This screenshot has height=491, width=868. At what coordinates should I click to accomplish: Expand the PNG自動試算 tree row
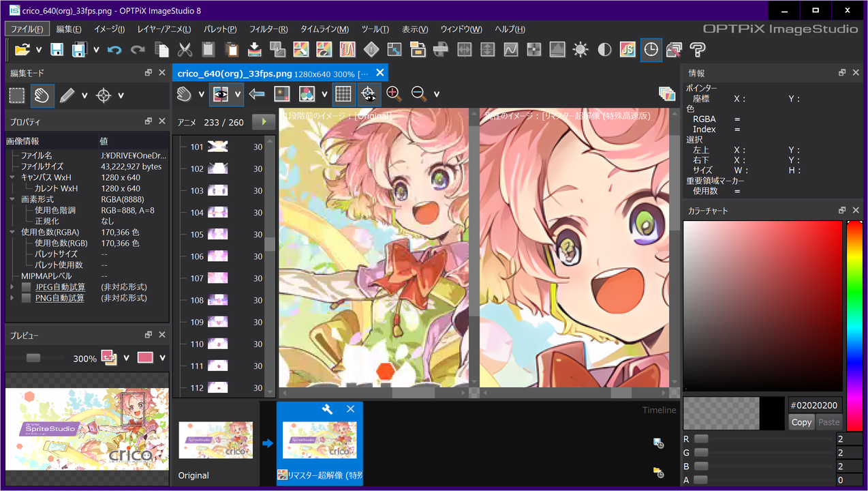point(12,298)
